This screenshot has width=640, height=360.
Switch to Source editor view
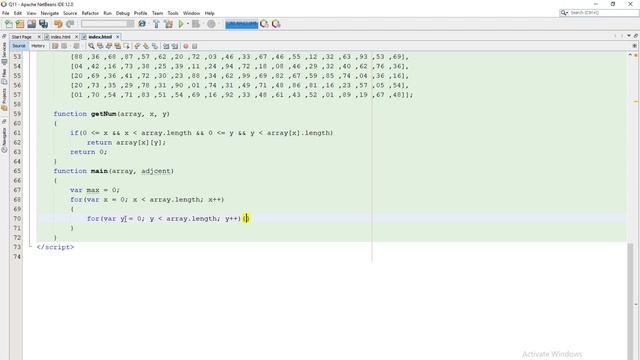19,46
